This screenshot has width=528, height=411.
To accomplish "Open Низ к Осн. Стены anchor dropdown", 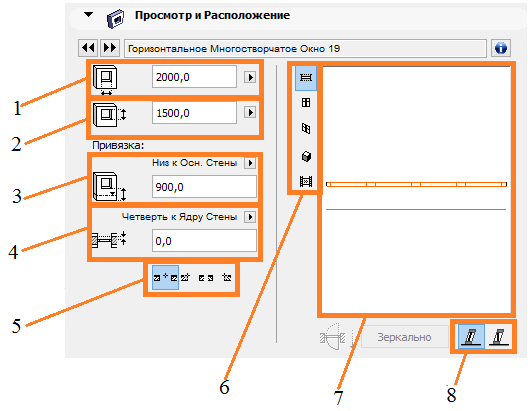I will [250, 163].
